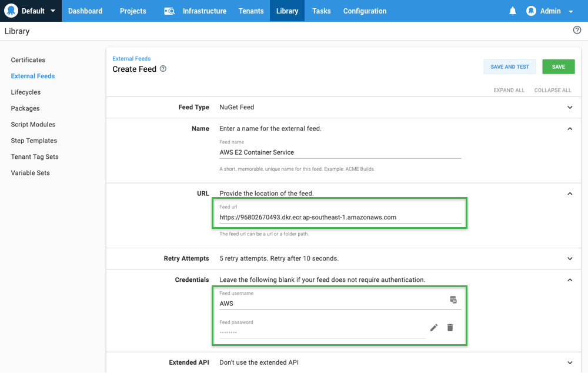Click the Admin user avatar icon
Image resolution: width=588 pixels, height=373 pixels.
[532, 11]
